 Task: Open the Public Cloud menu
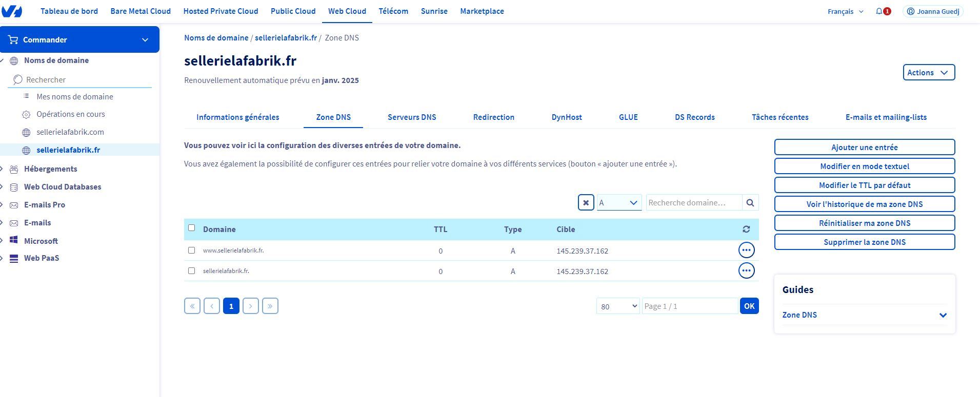[293, 11]
